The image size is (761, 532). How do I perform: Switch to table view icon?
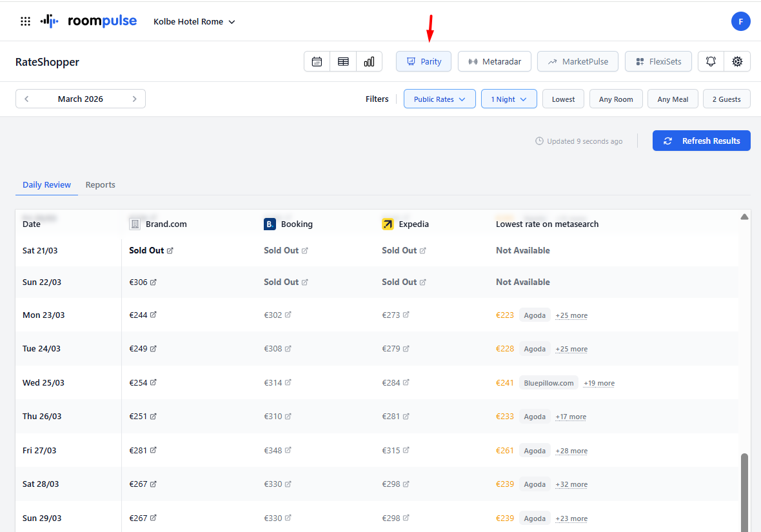343,62
